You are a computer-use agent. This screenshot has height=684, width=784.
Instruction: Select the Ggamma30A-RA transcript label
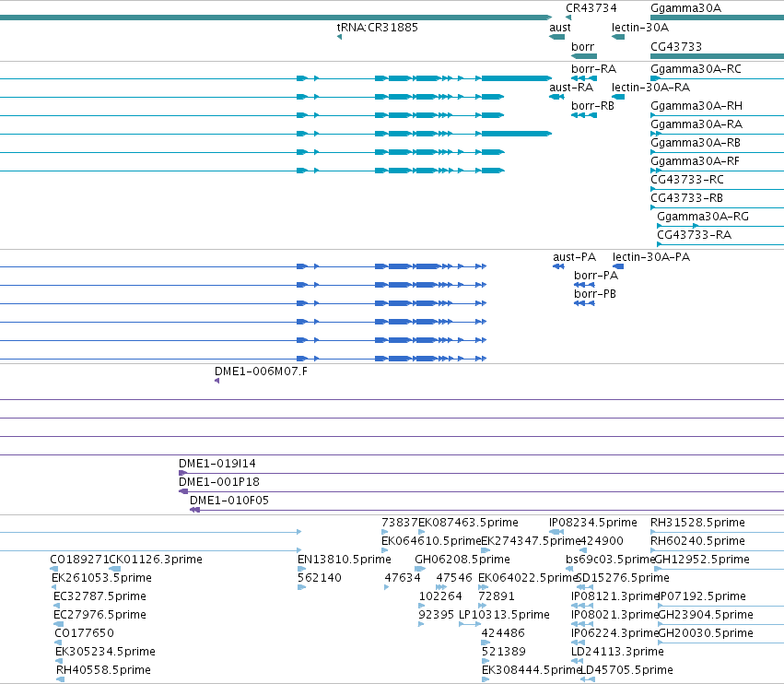(x=696, y=124)
